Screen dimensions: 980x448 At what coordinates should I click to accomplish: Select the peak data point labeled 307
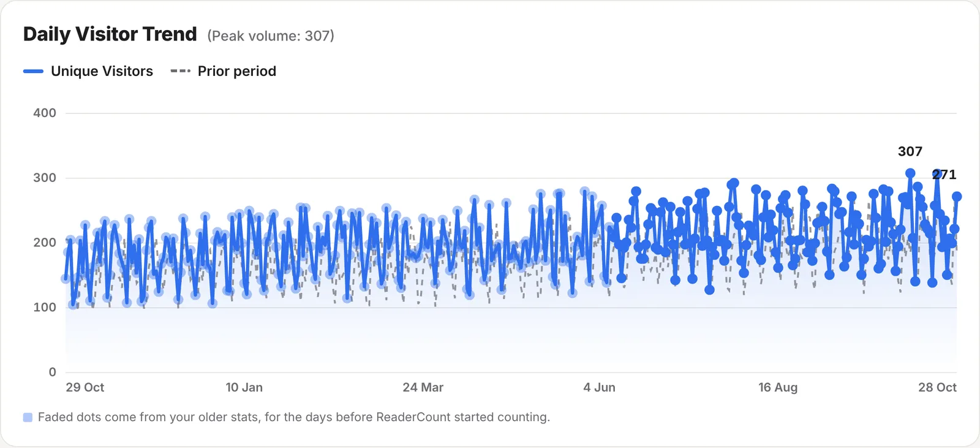(910, 173)
